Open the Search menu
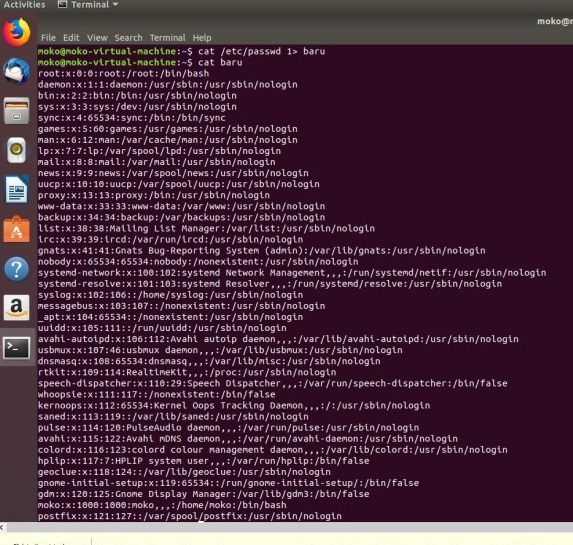The width and height of the screenshot is (573, 545). (x=128, y=38)
